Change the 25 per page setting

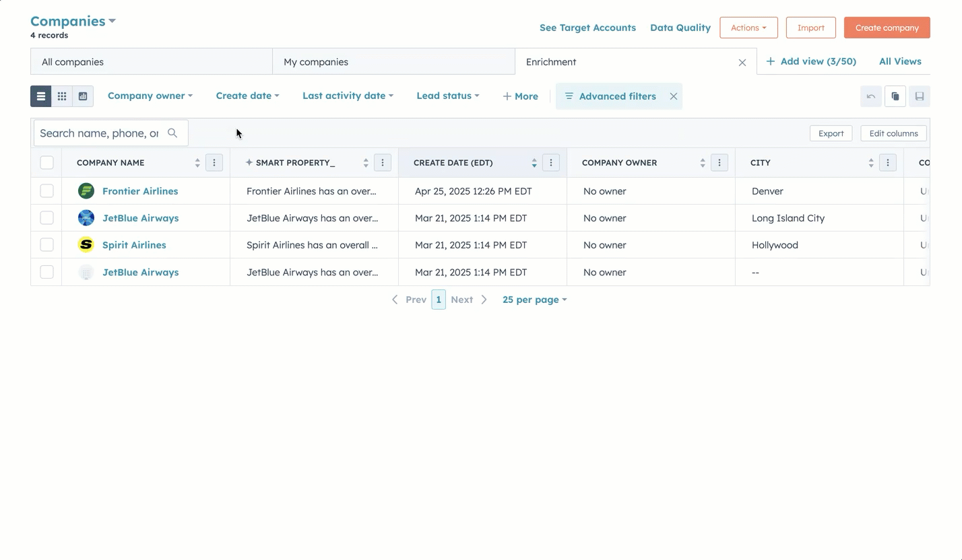535,300
